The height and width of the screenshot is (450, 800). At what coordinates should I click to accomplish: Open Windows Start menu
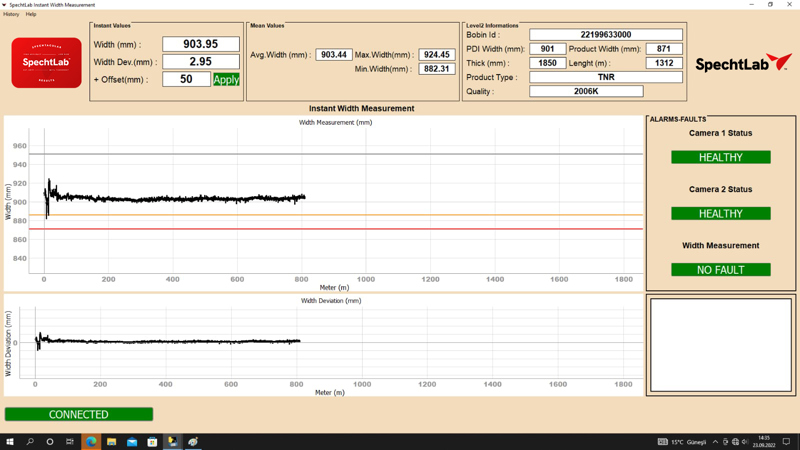(x=10, y=441)
